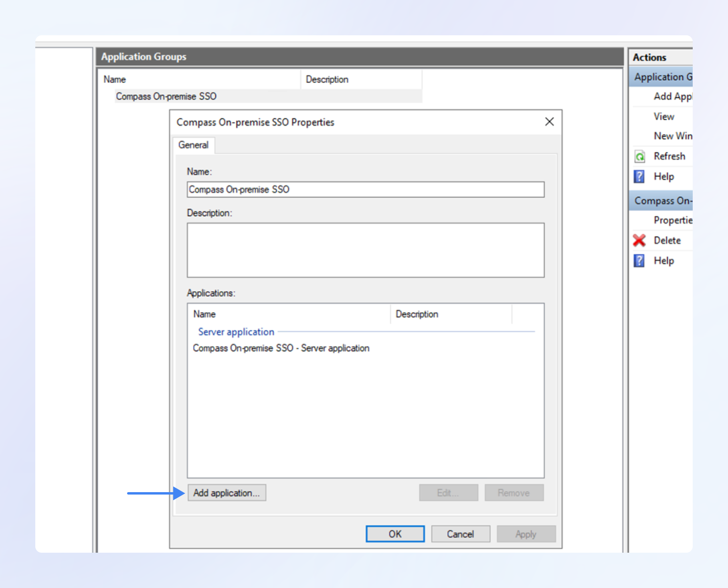Click the green Refresh icon in Actions
The image size is (728, 588).
[640, 156]
